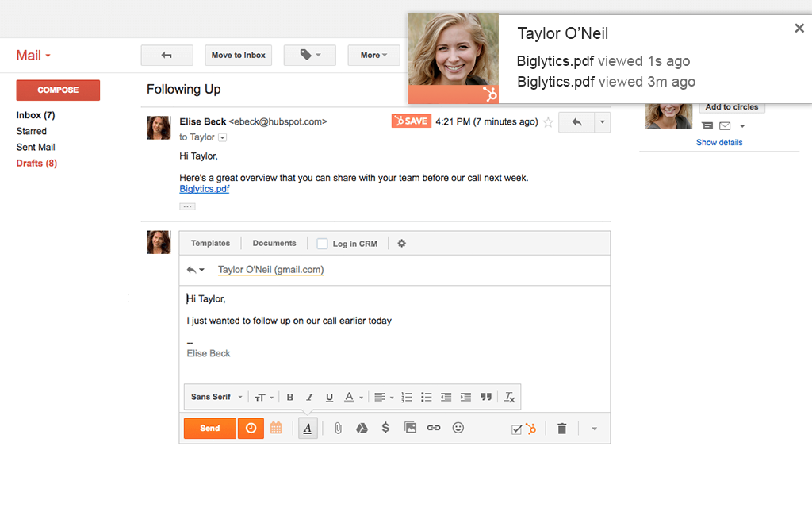Close the Taylor O'Neil notification
This screenshot has height=508, width=812.
[x=799, y=28]
